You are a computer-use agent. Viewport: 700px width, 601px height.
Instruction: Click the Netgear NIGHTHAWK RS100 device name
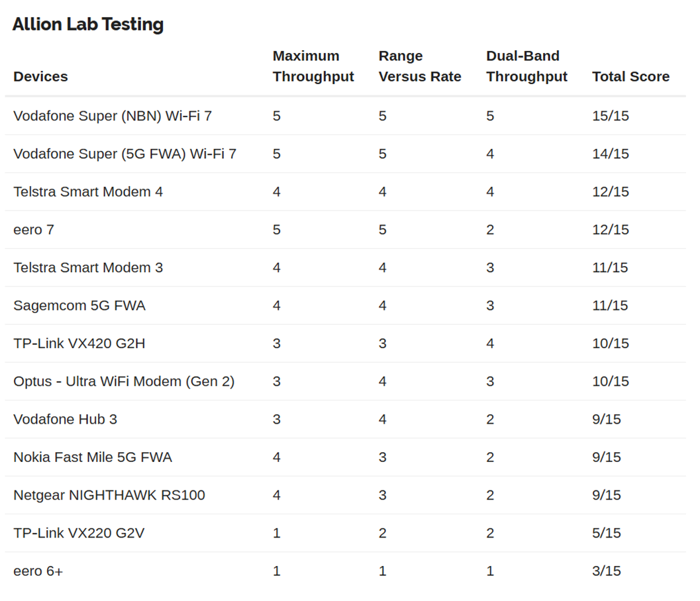(109, 495)
